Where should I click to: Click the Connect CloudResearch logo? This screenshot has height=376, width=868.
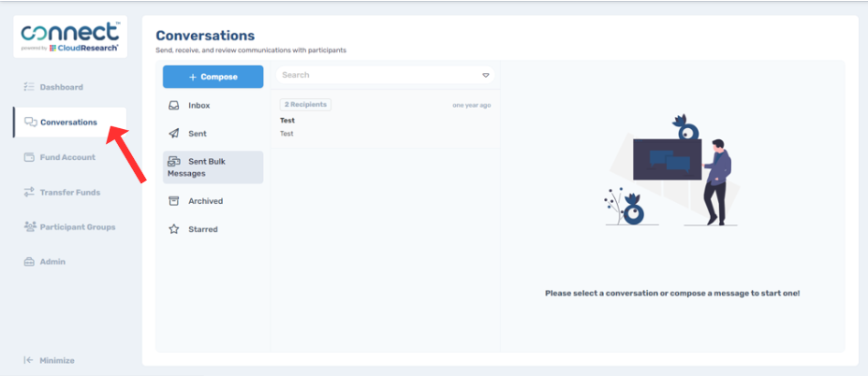pos(70,37)
